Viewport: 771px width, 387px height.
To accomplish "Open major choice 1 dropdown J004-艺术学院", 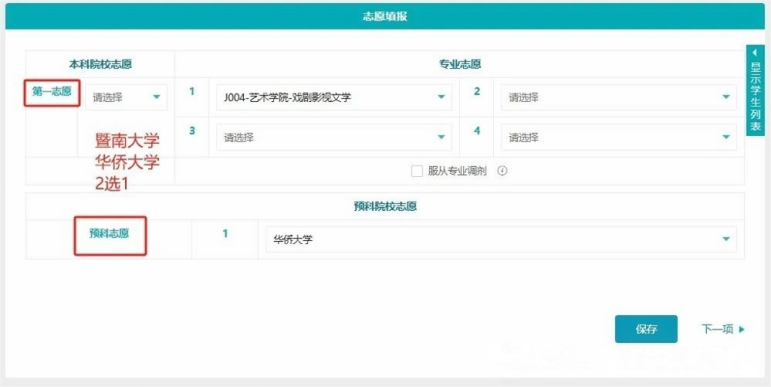I will [x=334, y=97].
